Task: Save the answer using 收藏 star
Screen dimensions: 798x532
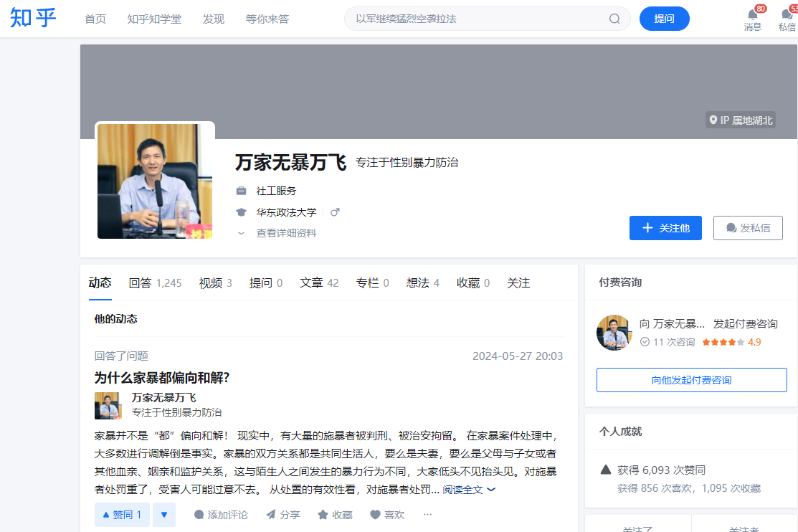Action: pyautogui.click(x=323, y=515)
